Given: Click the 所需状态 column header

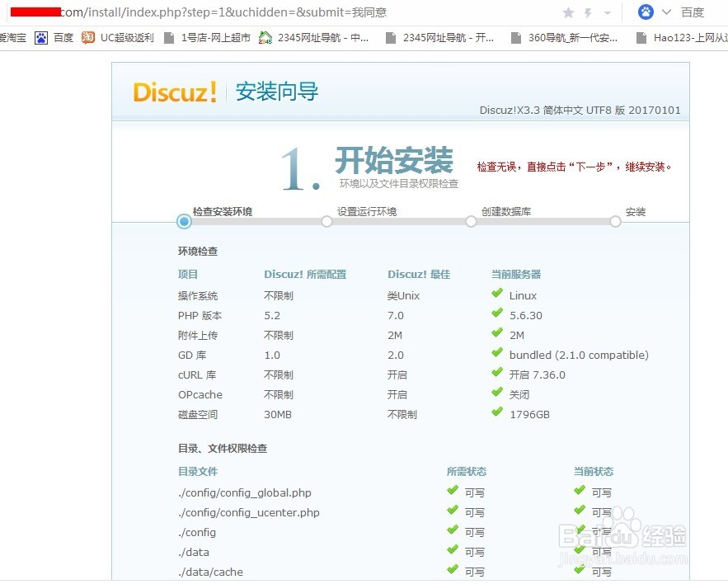Looking at the screenshot, I should pos(467,472).
